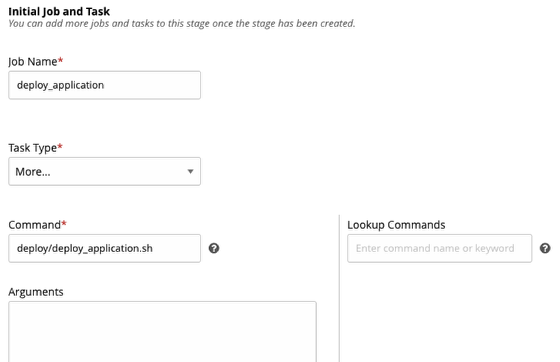Image resolution: width=560 pixels, height=362 pixels.
Task: Click the red asterisk next to Task Type
Action: coord(60,146)
